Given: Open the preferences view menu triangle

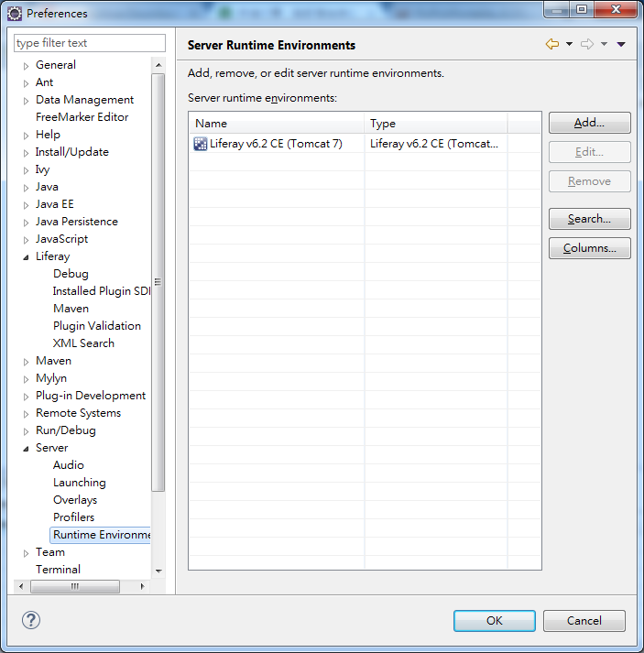Looking at the screenshot, I should pyautogui.click(x=621, y=44).
